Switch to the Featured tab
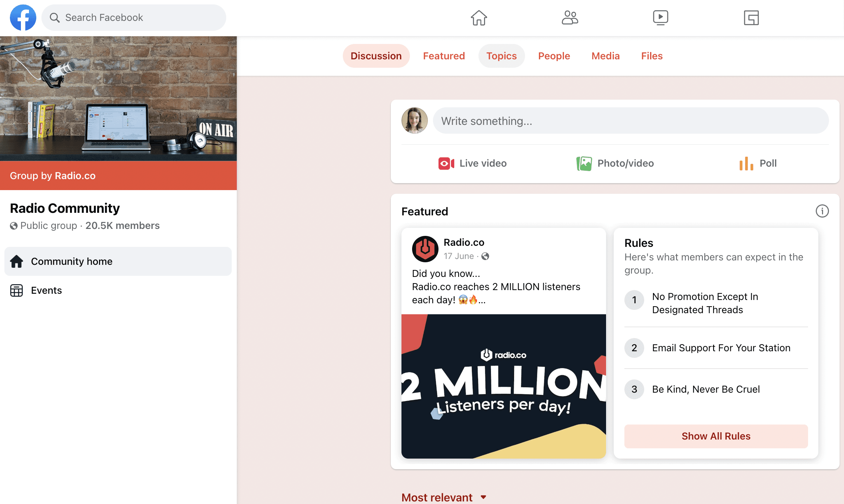This screenshot has width=844, height=504. pyautogui.click(x=444, y=56)
